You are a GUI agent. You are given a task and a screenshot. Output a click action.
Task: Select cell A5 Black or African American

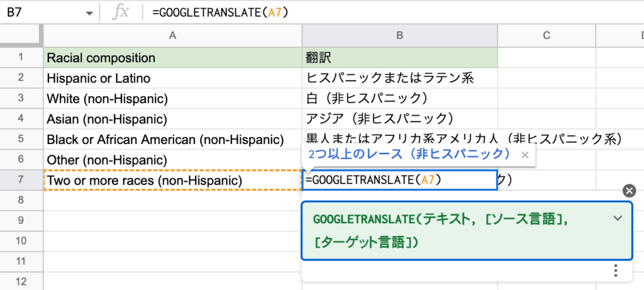click(x=172, y=140)
